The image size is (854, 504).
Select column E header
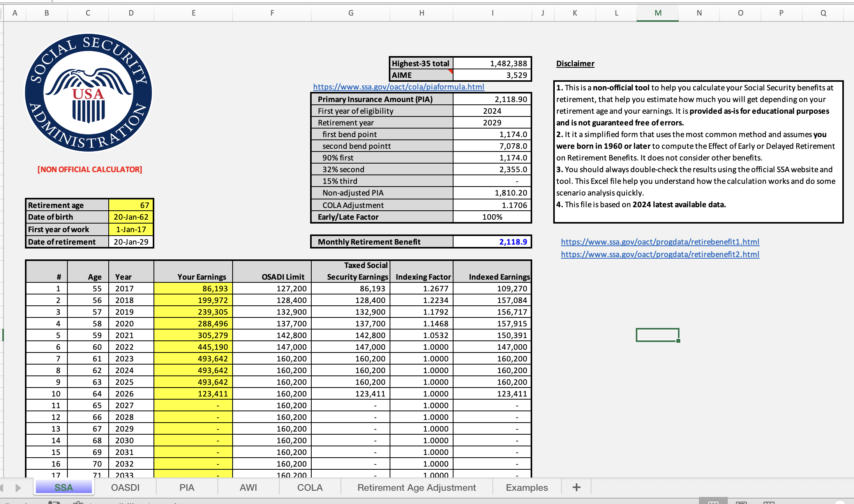(x=193, y=13)
